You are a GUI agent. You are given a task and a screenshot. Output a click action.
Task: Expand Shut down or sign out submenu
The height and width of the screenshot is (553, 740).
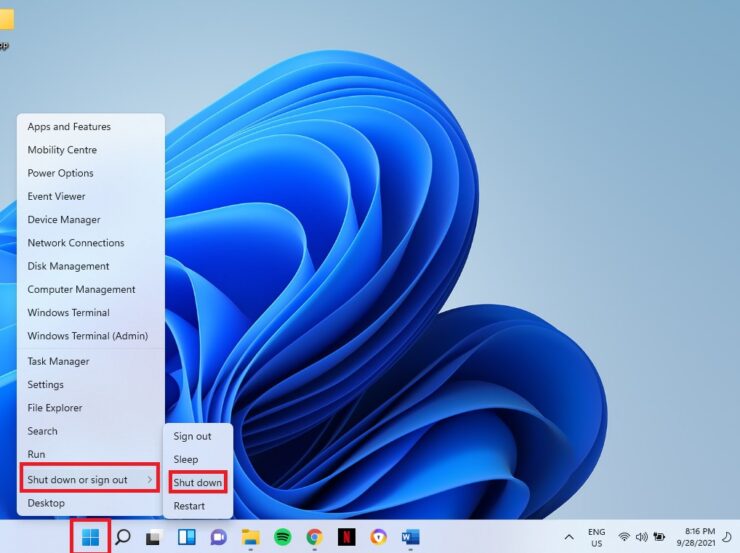coord(90,480)
